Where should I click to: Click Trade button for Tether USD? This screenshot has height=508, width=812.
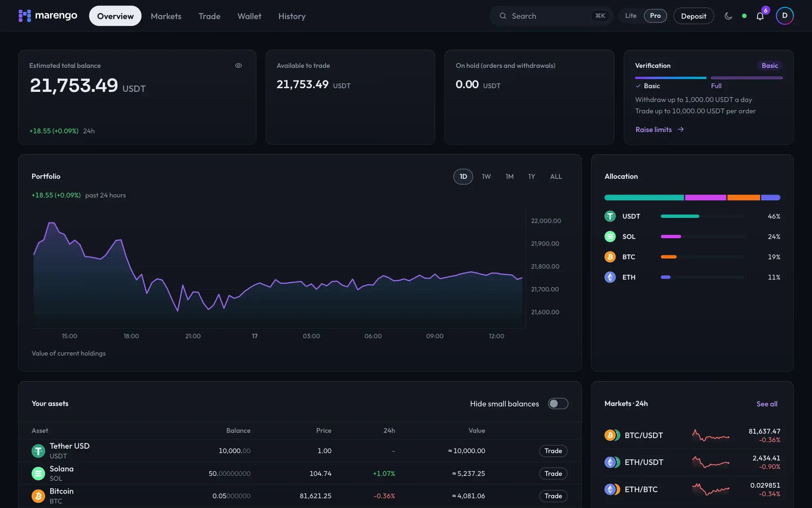(x=553, y=451)
